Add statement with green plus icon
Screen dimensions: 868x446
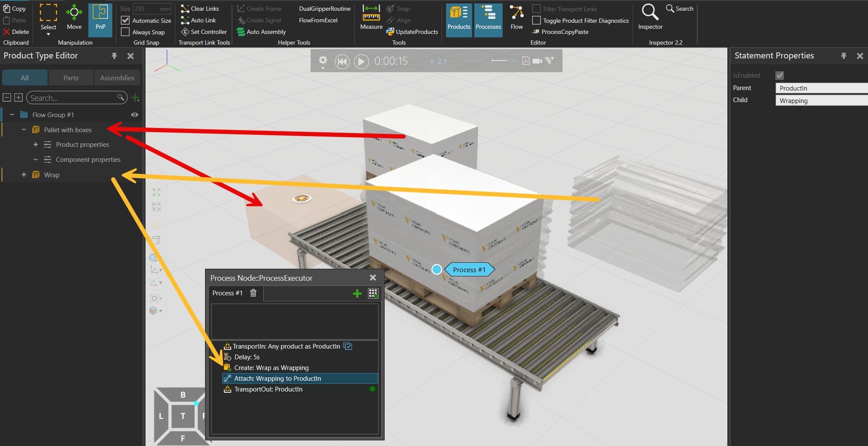tap(357, 294)
